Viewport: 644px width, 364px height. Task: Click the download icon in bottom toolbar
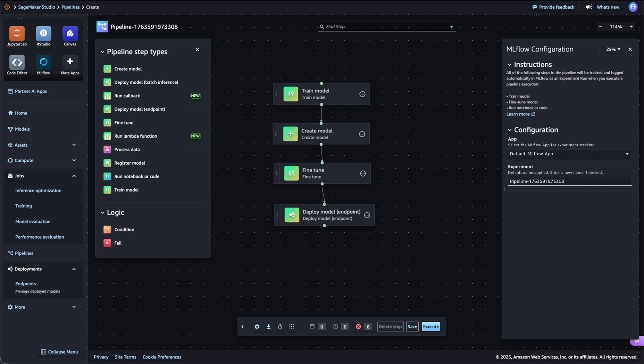coord(268,327)
